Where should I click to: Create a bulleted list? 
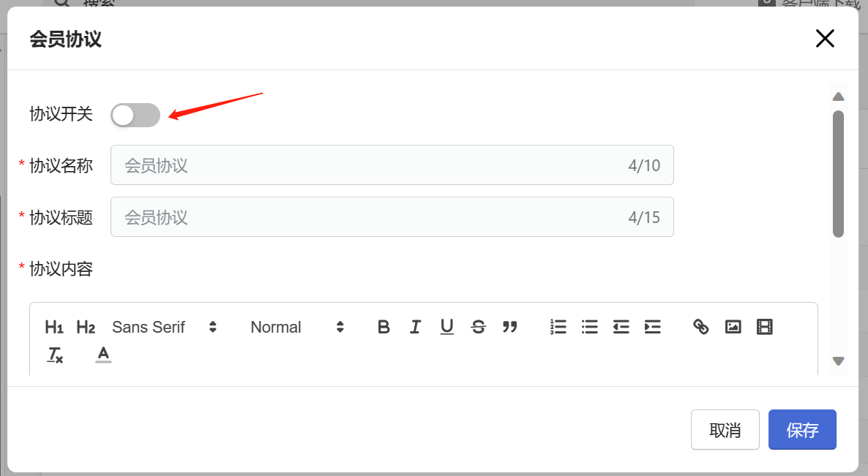coord(590,328)
